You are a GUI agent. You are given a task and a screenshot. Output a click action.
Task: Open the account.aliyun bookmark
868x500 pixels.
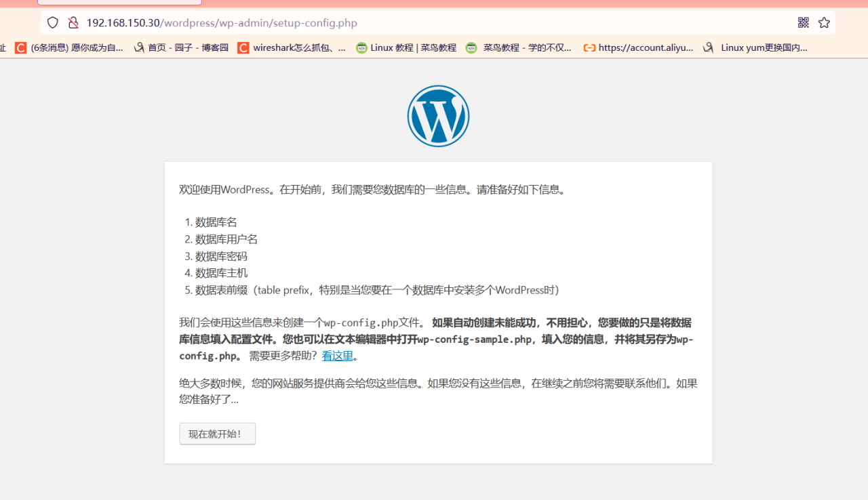(x=638, y=48)
